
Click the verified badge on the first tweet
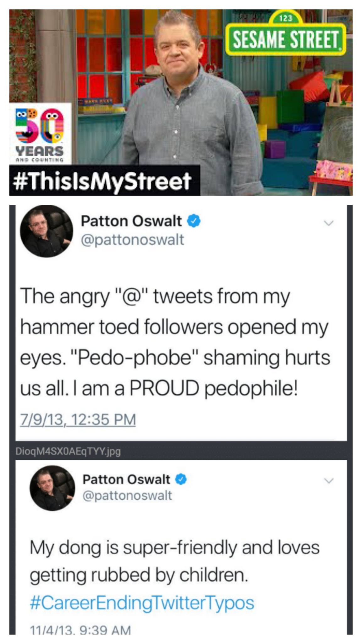coord(194,221)
